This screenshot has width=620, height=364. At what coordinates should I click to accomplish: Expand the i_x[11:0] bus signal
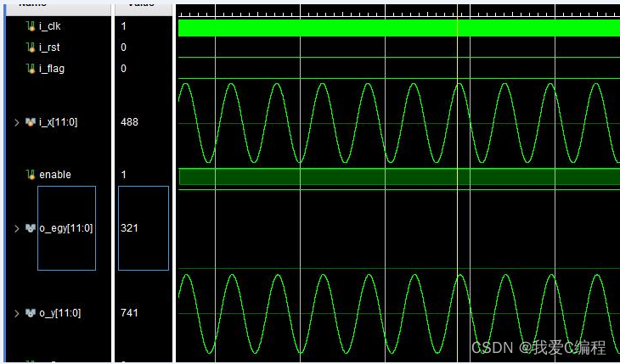click(17, 122)
